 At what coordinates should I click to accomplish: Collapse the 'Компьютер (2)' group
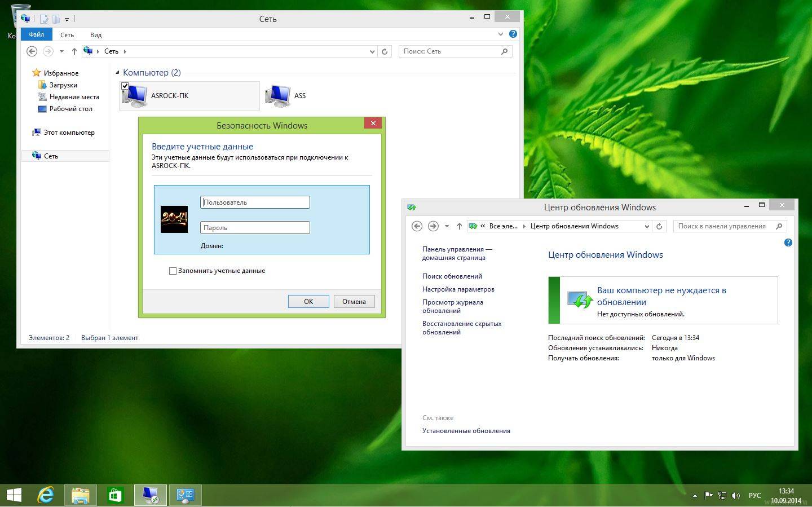pyautogui.click(x=118, y=73)
